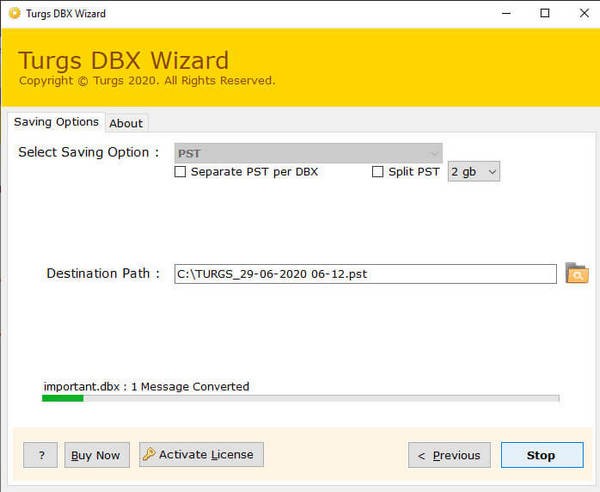
Task: Click the 'Destination Path :' label
Action: pyautogui.click(x=103, y=274)
